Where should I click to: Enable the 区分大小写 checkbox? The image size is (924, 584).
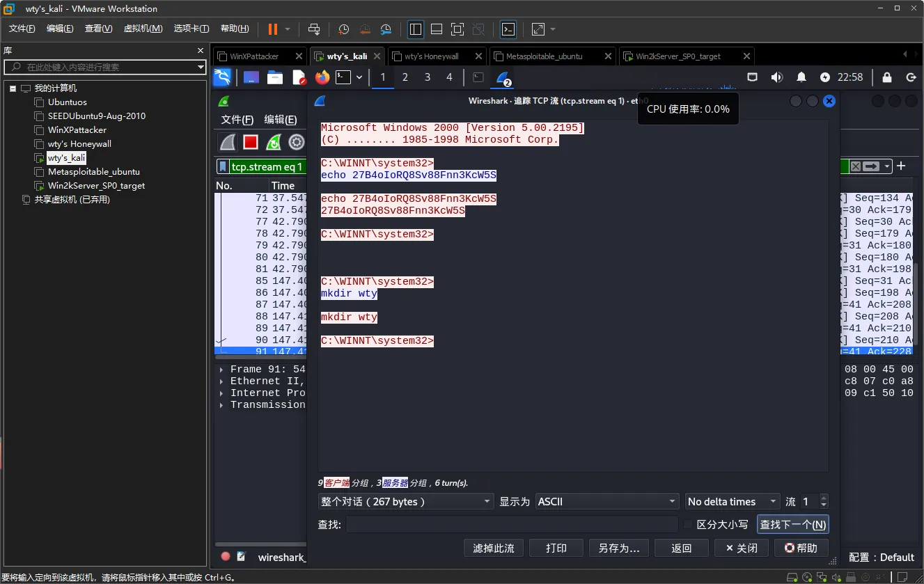689,524
